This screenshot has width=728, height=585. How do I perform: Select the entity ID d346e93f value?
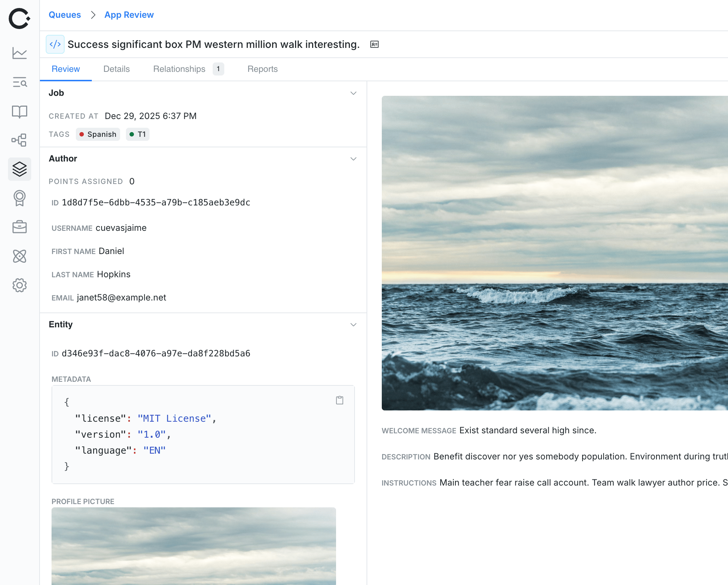(156, 353)
